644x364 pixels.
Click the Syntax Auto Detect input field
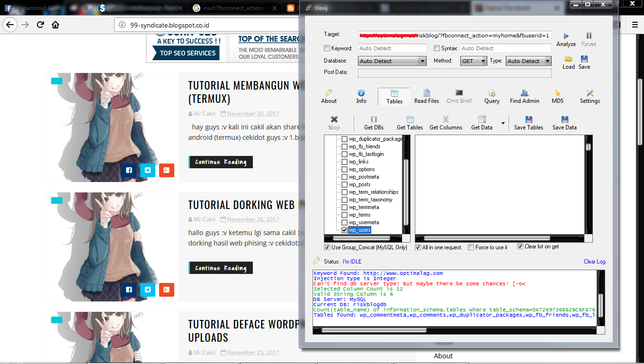506,48
